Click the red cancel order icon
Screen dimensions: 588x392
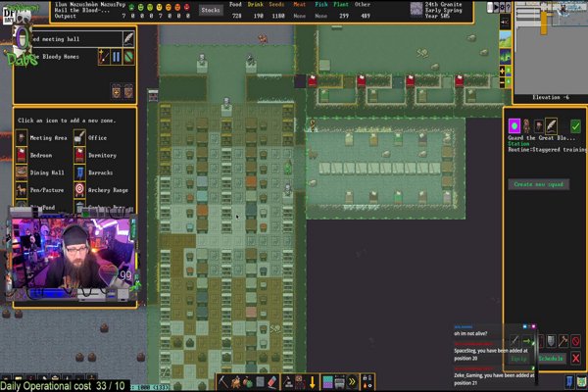[575, 341]
